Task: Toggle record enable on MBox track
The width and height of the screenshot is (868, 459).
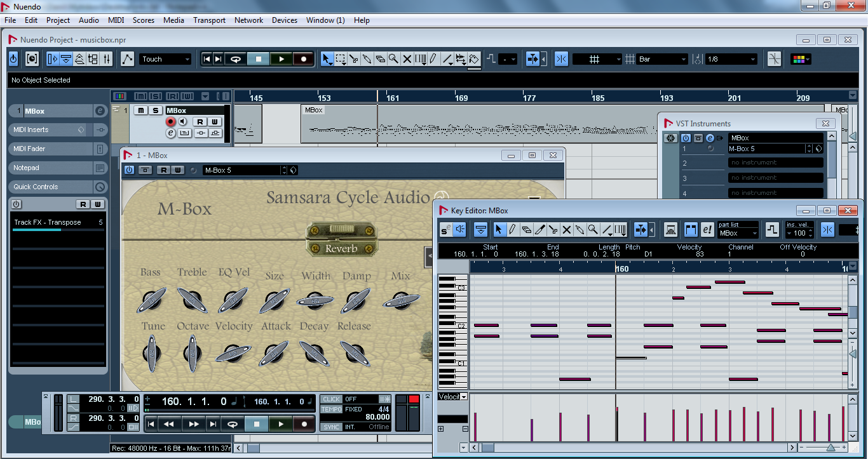Action: pyautogui.click(x=170, y=121)
